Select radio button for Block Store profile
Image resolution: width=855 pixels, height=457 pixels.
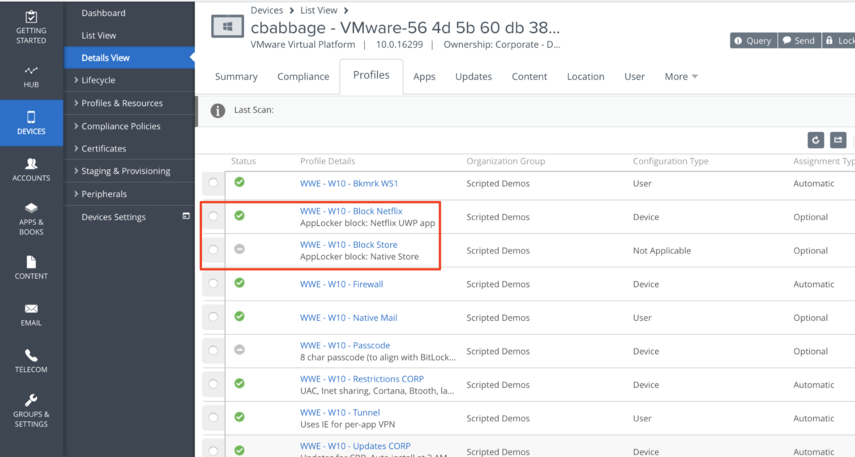[x=213, y=250]
